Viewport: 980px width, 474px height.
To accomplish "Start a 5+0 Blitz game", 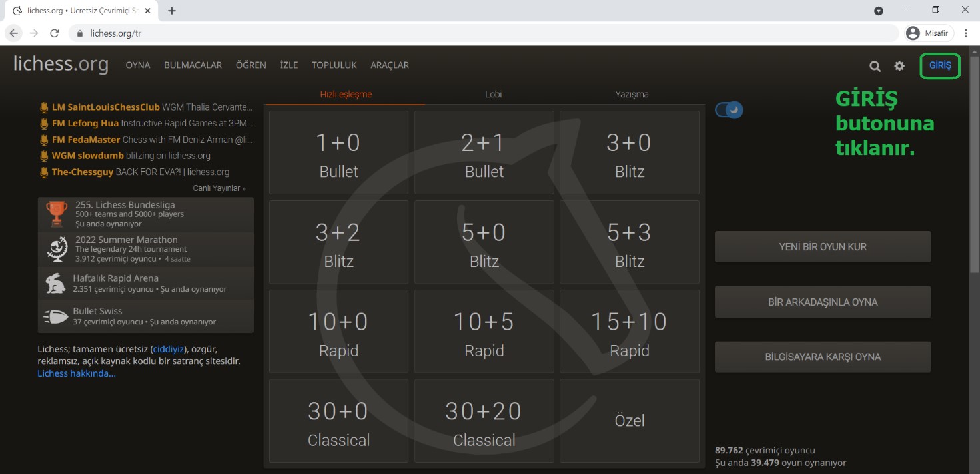I will tap(484, 242).
